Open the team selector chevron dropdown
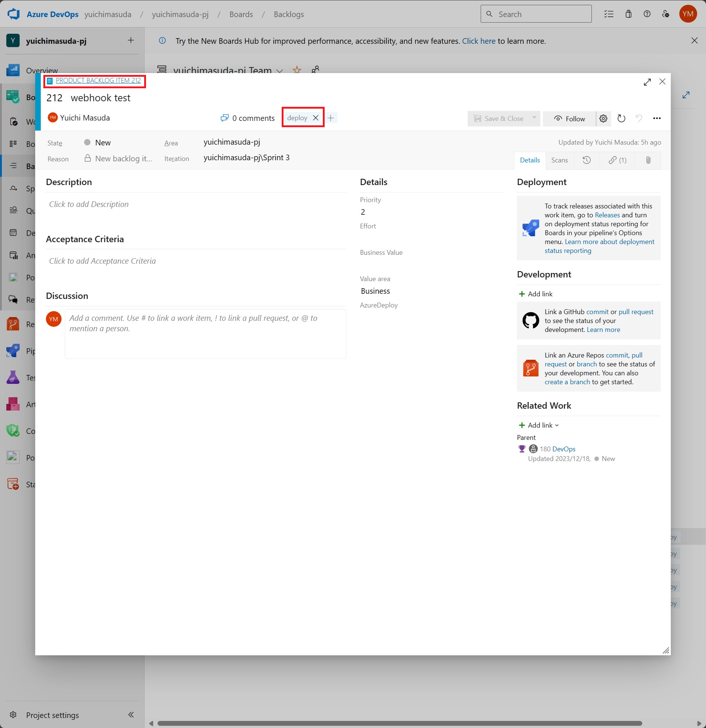Viewport: 706px width, 728px height. pos(280,70)
